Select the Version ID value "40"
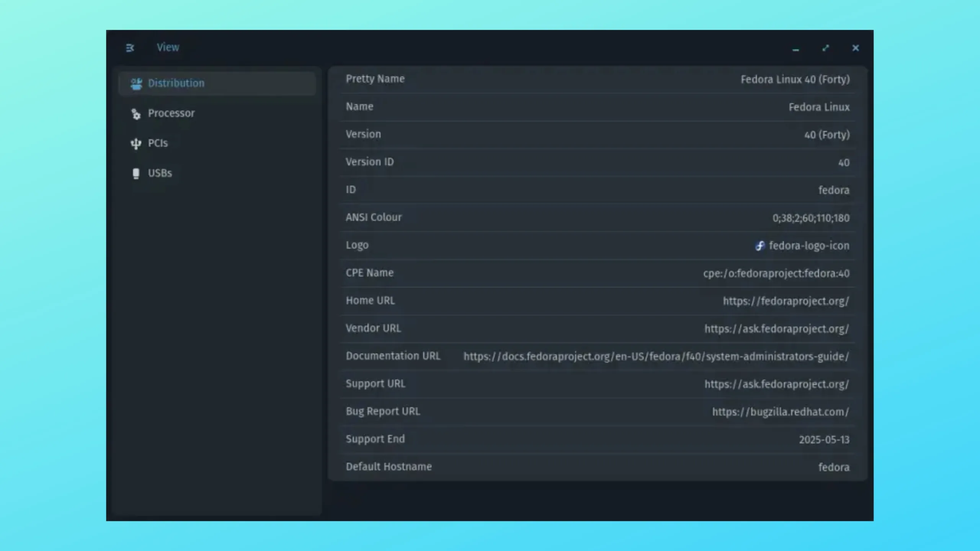 pos(844,163)
